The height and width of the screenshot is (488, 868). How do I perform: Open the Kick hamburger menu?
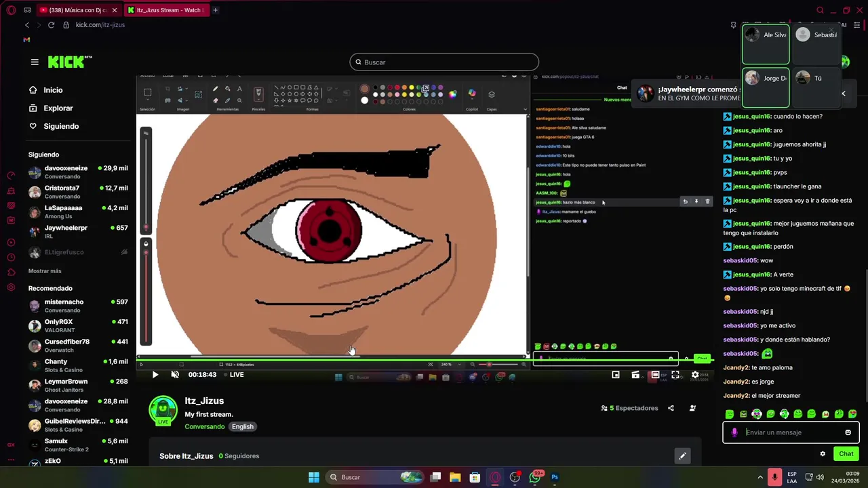point(35,62)
